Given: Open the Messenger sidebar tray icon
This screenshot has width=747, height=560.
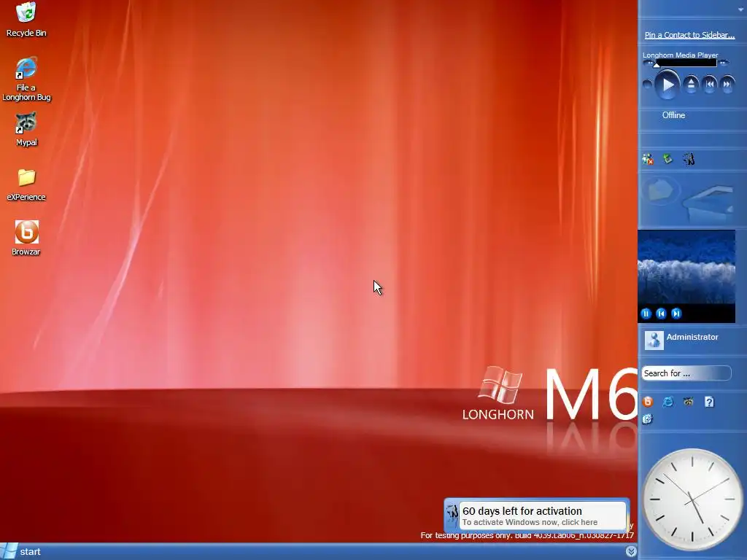Looking at the screenshot, I should [x=648, y=159].
